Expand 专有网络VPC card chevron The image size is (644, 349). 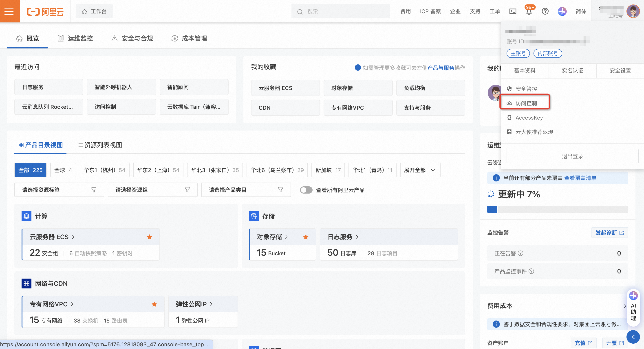72,304
